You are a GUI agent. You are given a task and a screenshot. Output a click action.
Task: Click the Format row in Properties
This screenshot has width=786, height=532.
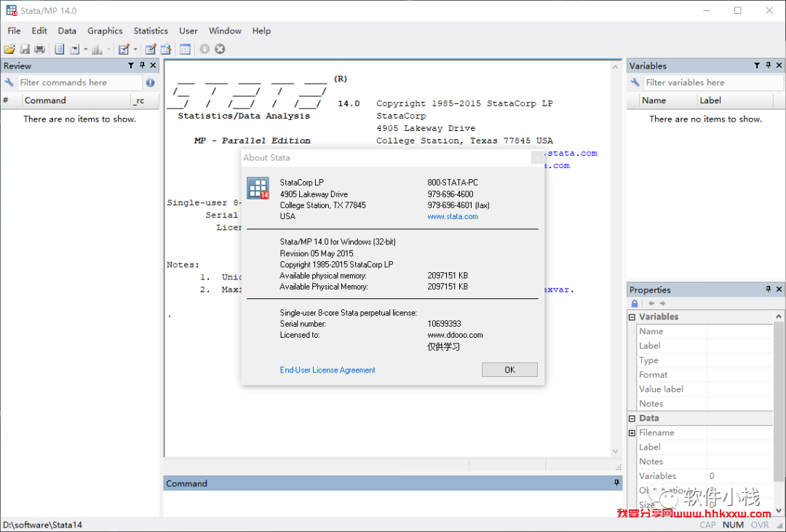coord(705,375)
